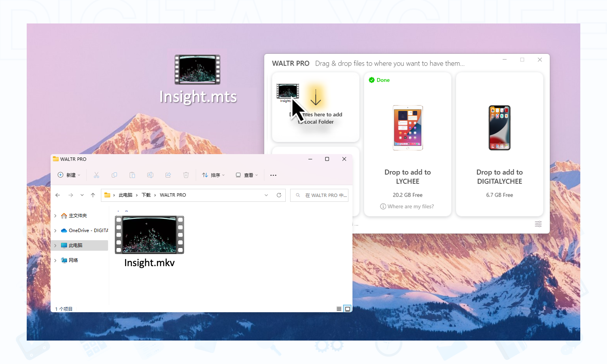Click the DIGITALYCHEE iPhone device image
Image resolution: width=607 pixels, height=364 pixels.
pos(499,128)
